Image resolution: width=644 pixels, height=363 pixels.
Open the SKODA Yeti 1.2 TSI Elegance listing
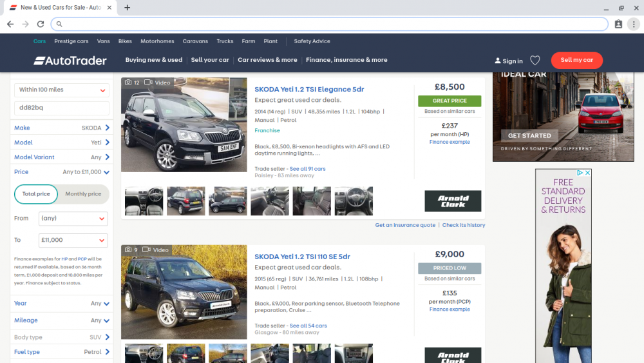309,89
